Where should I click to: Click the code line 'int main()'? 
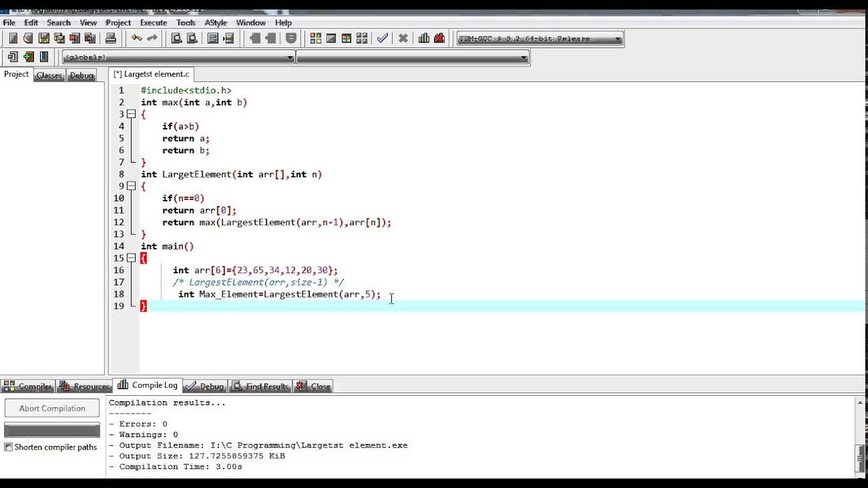167,246
